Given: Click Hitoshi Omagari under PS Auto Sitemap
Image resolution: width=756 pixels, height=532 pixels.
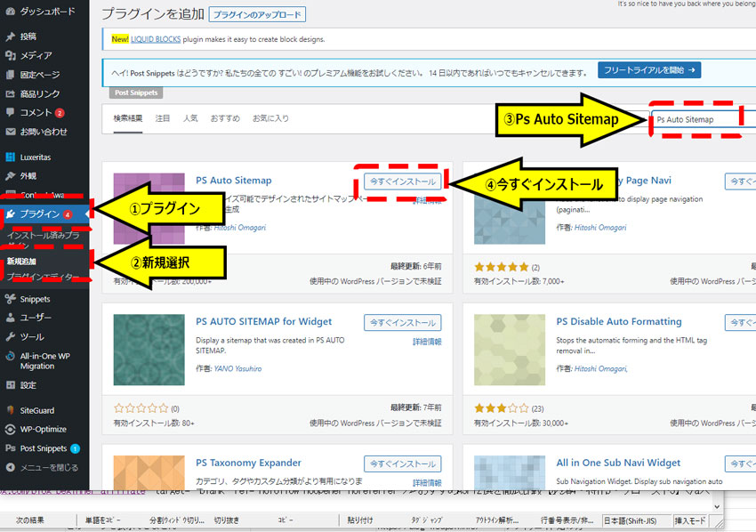Looking at the screenshot, I should (239, 228).
